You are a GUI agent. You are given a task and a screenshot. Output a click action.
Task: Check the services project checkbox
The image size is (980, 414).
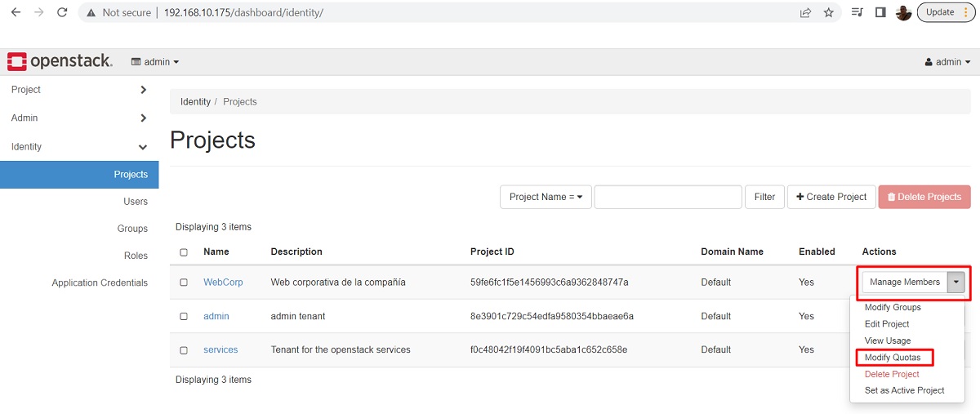tap(184, 350)
